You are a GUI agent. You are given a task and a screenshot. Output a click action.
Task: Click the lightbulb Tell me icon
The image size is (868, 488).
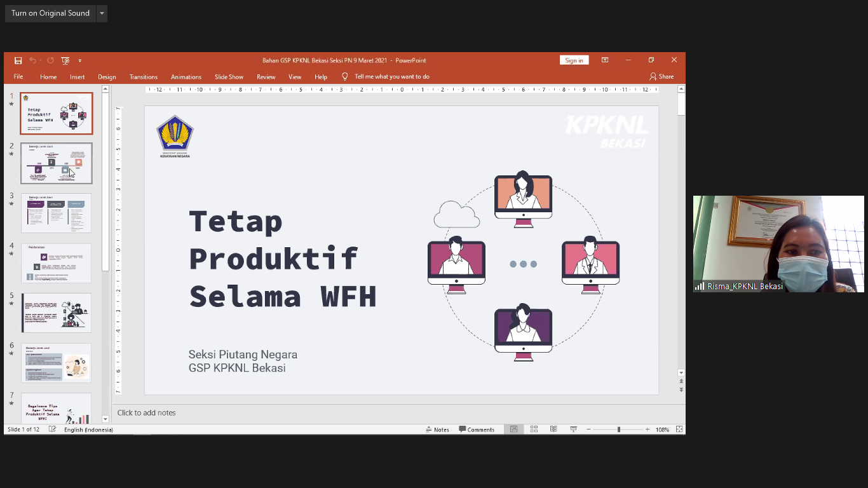345,76
